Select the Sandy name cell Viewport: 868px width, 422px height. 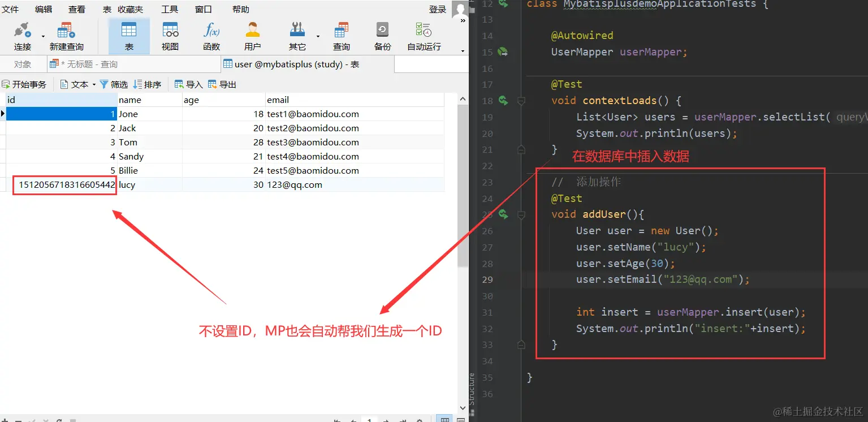click(149, 156)
